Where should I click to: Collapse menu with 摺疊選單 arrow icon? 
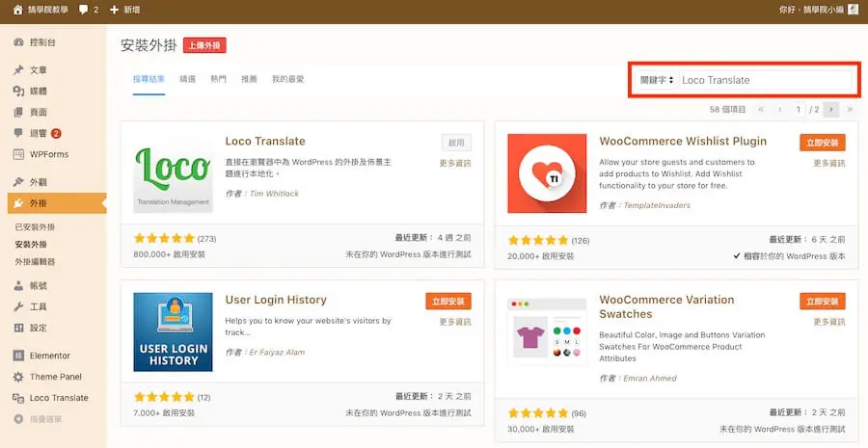coord(18,419)
